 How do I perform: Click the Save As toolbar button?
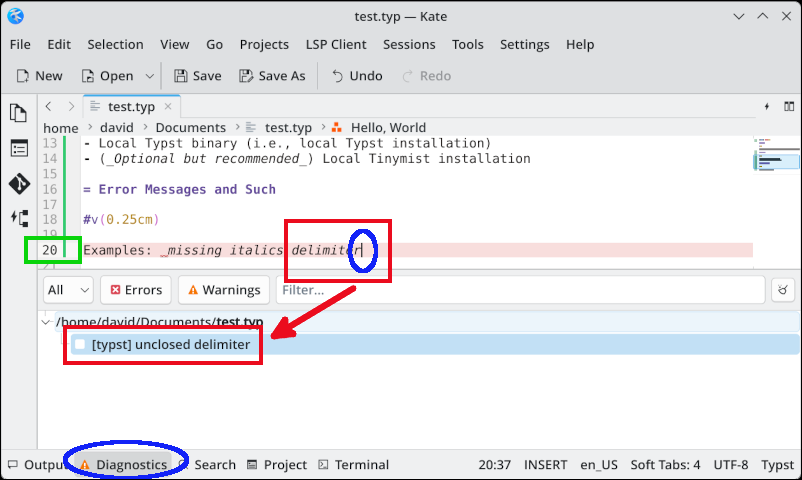click(272, 76)
